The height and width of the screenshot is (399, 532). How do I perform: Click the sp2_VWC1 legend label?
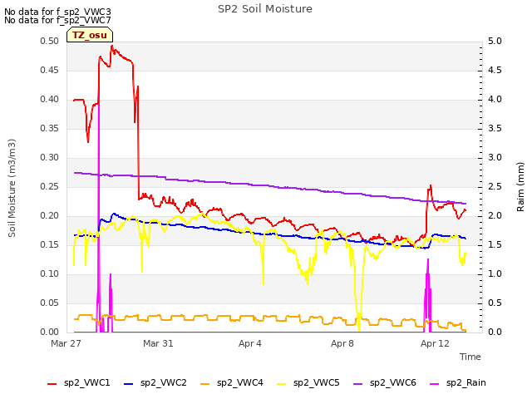(x=86, y=382)
